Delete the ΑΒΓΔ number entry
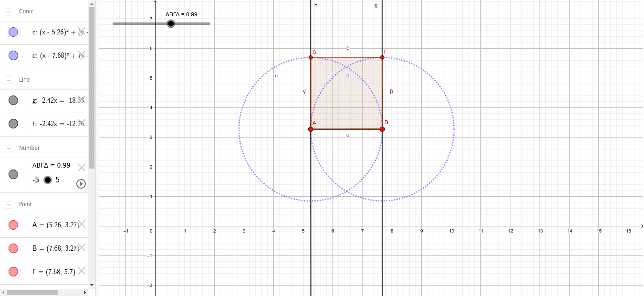 82,167
